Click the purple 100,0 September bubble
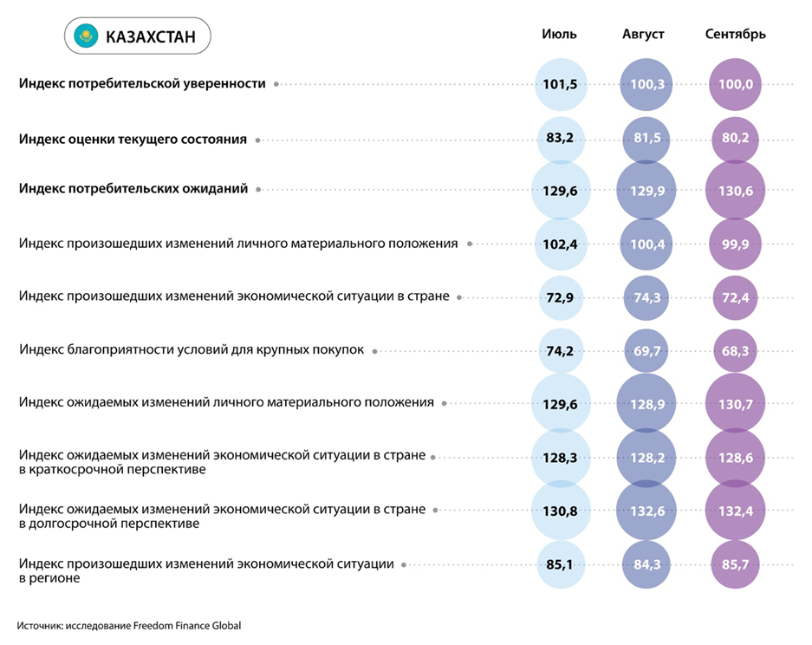 point(735,84)
